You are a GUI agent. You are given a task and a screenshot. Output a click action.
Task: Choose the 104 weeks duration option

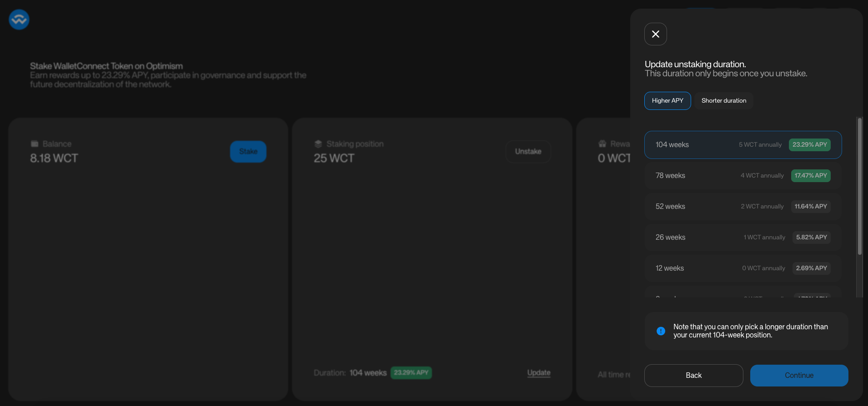(743, 145)
